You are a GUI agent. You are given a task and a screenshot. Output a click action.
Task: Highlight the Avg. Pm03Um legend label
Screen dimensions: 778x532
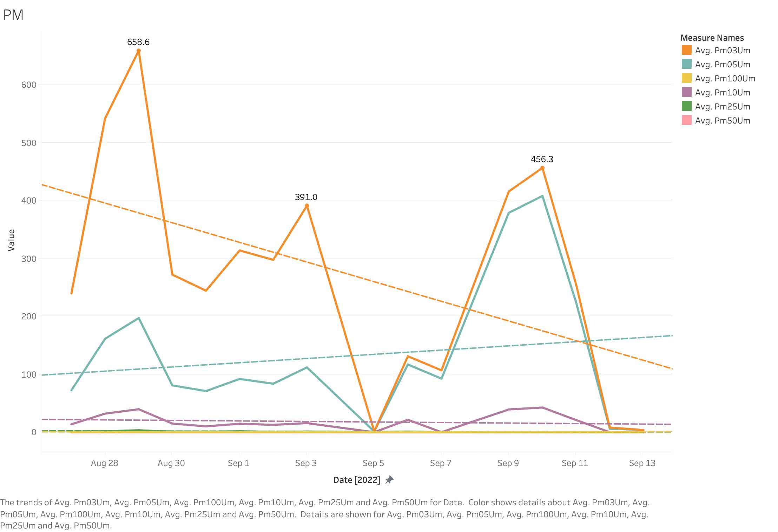tap(722, 51)
